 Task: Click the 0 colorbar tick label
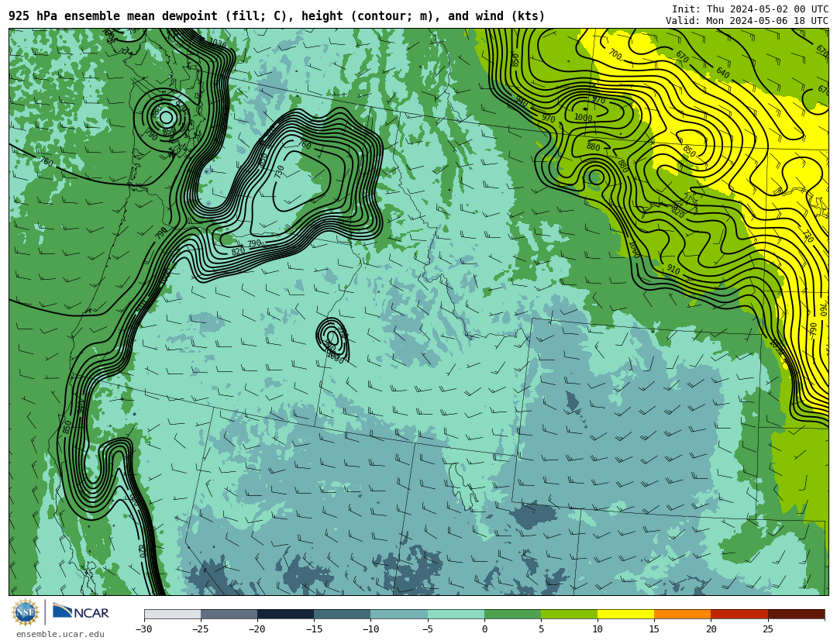tap(484, 629)
